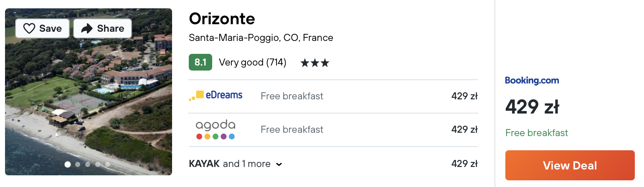This screenshot has height=187, width=644.
Task: Select the eDreams 429 zł price
Action: point(464,96)
